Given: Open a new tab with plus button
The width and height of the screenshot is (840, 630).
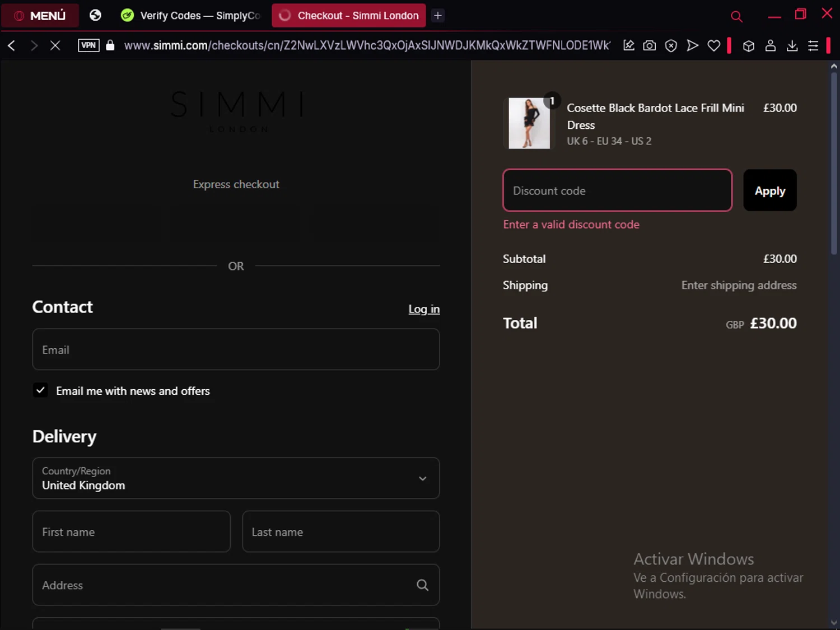Looking at the screenshot, I should 438,16.
